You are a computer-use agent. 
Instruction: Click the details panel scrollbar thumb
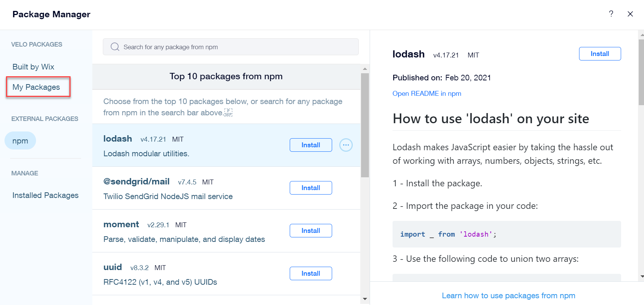pyautogui.click(x=641, y=71)
